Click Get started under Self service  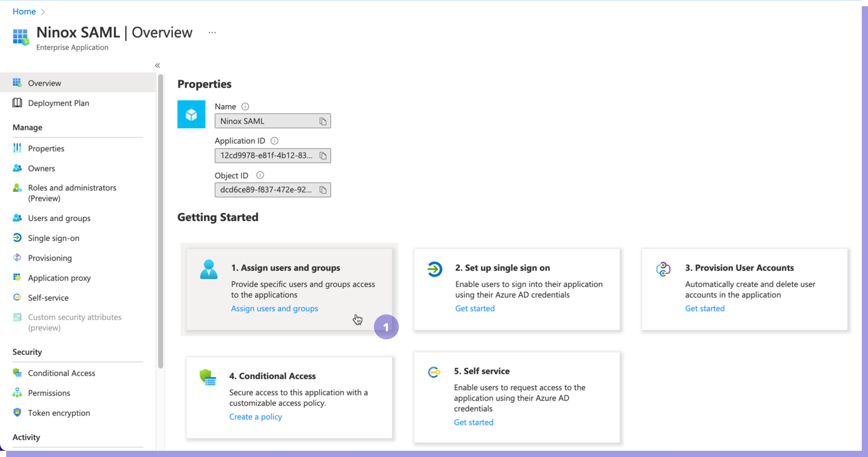pos(474,422)
